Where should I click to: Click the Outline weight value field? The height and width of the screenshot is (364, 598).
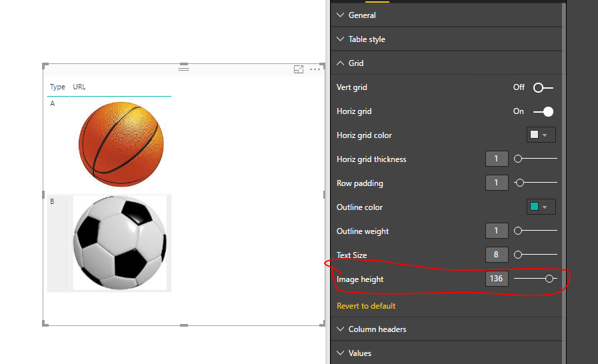click(x=497, y=231)
